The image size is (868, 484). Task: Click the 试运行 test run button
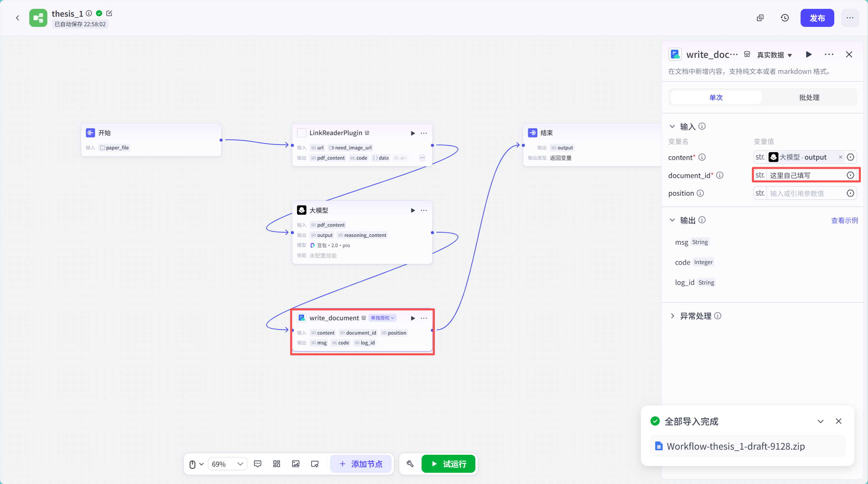tap(448, 464)
